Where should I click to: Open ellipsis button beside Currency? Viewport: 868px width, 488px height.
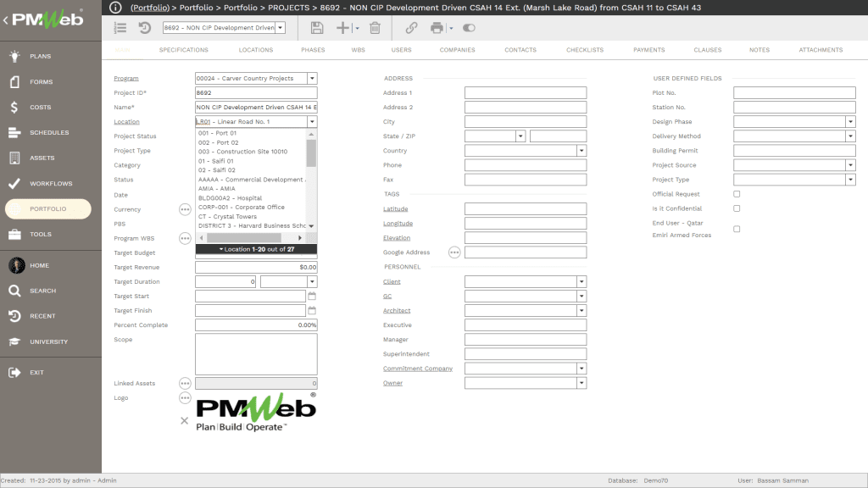pyautogui.click(x=185, y=210)
